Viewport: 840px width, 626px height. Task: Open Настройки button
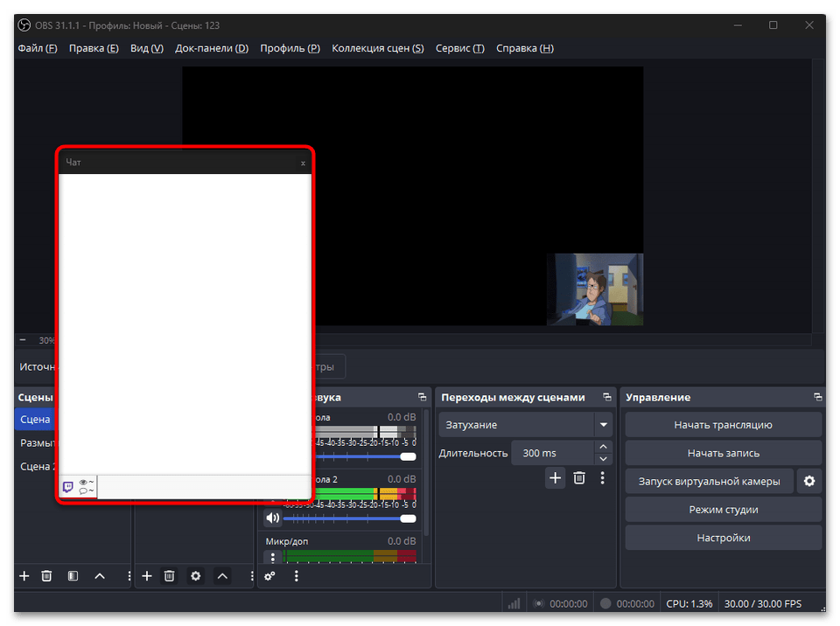coord(724,538)
